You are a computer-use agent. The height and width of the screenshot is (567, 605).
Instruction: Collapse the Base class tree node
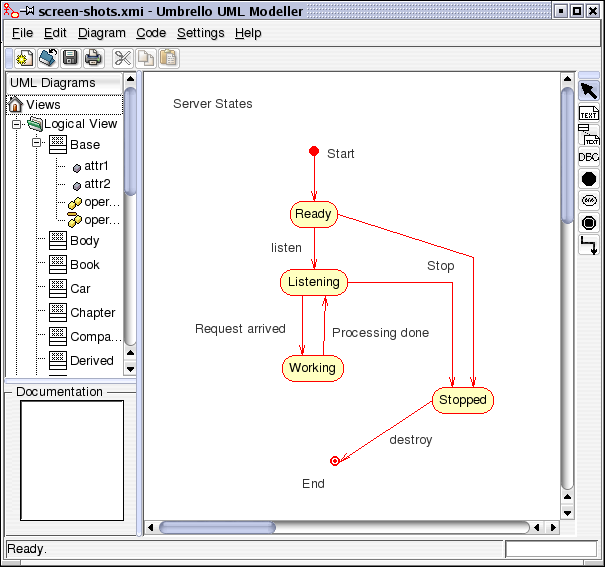(36, 143)
